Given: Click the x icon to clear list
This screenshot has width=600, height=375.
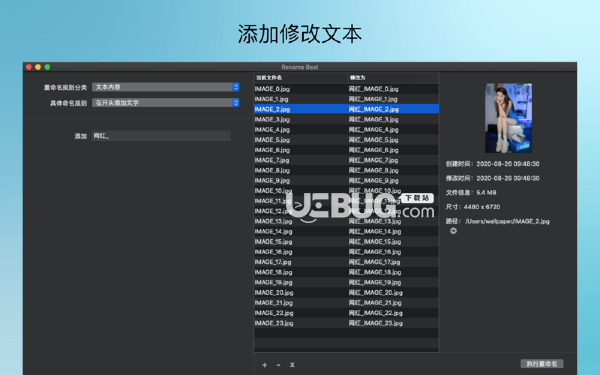Looking at the screenshot, I should click(292, 365).
